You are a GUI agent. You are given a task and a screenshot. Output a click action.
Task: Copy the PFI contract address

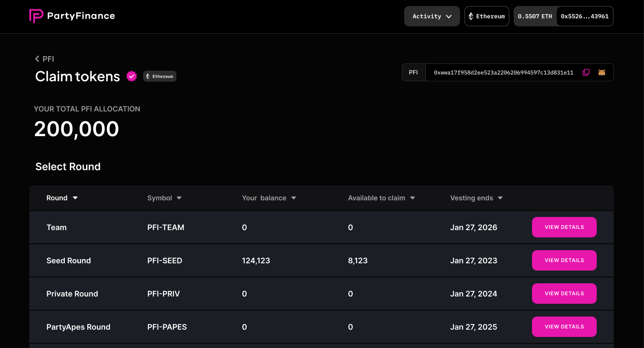[x=586, y=72]
